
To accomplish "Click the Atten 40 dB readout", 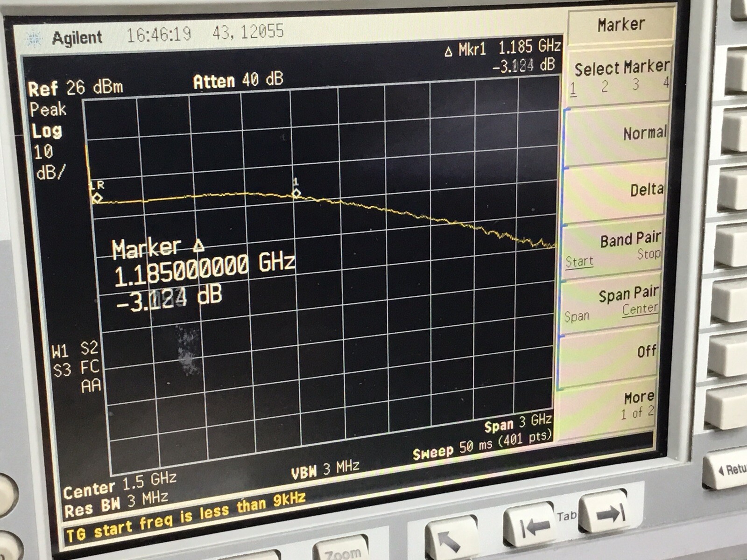I will (x=238, y=80).
